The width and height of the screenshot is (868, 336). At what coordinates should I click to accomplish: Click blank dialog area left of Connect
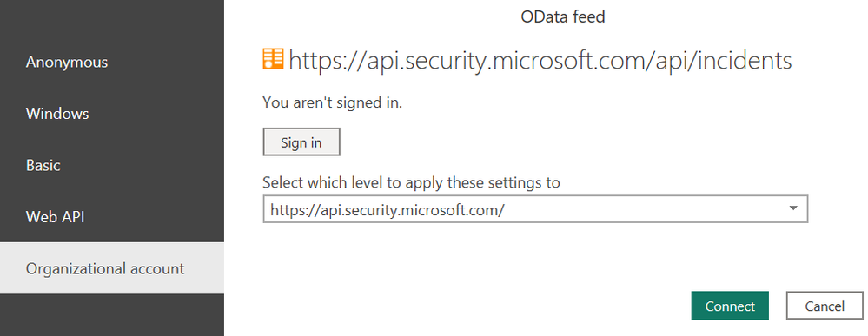[471, 306]
